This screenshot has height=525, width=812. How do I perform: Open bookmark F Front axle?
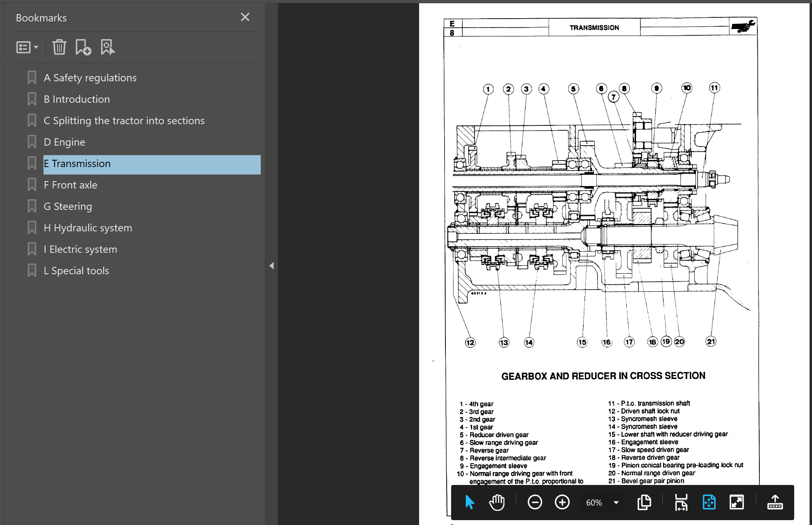pos(71,185)
